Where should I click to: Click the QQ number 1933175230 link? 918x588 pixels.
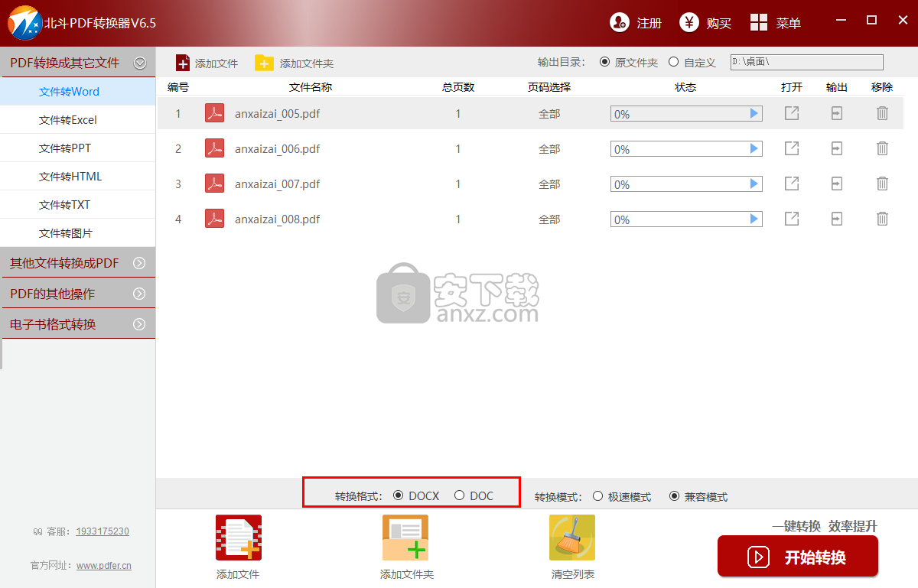103,531
